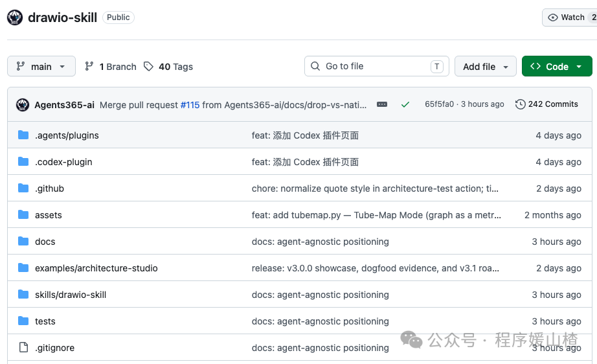
Task: Click the green checkmark status icon
Action: (x=405, y=104)
